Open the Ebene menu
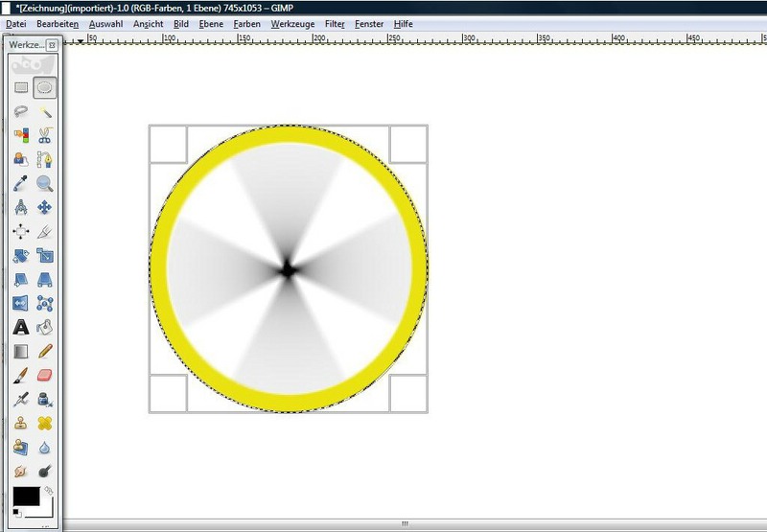The image size is (767, 532). pos(209,23)
